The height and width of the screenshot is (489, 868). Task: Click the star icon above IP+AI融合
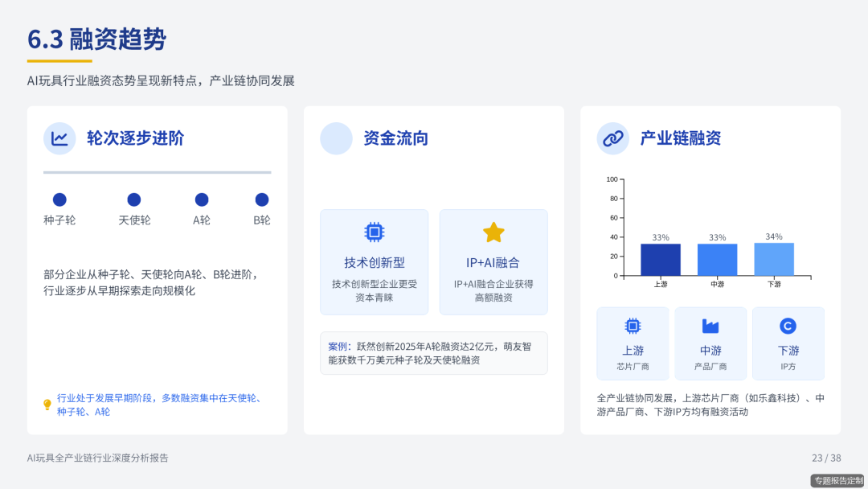point(493,232)
